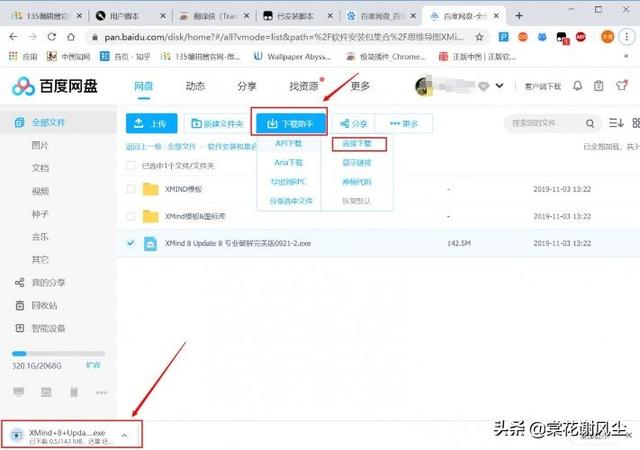
Task: Open 回收站 recycle bin in sidebar
Action: [x=44, y=305]
